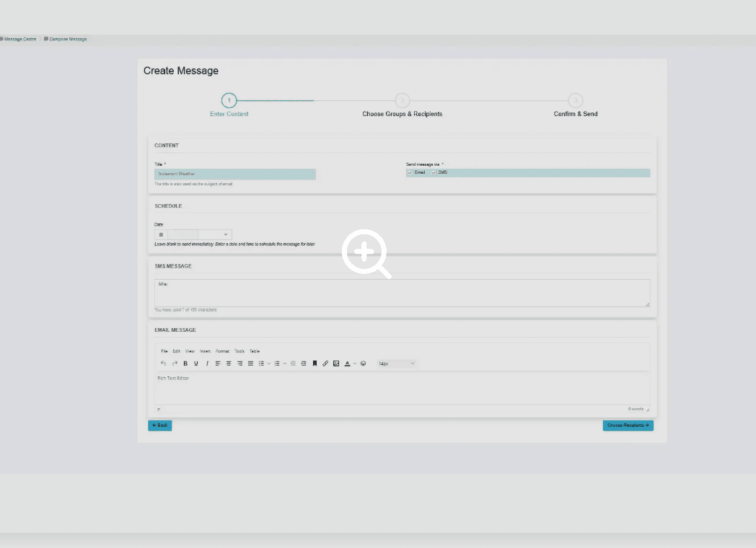
Task: Undo the last edit in email editor
Action: [164, 363]
